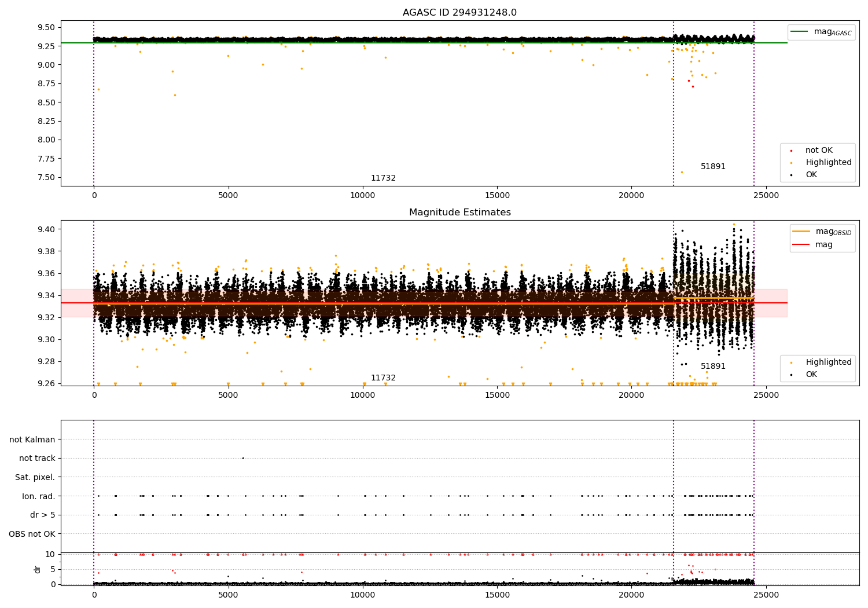868x608 pixels.
Task: Click the "51891" annotation in the top plot
Action: 713,167
